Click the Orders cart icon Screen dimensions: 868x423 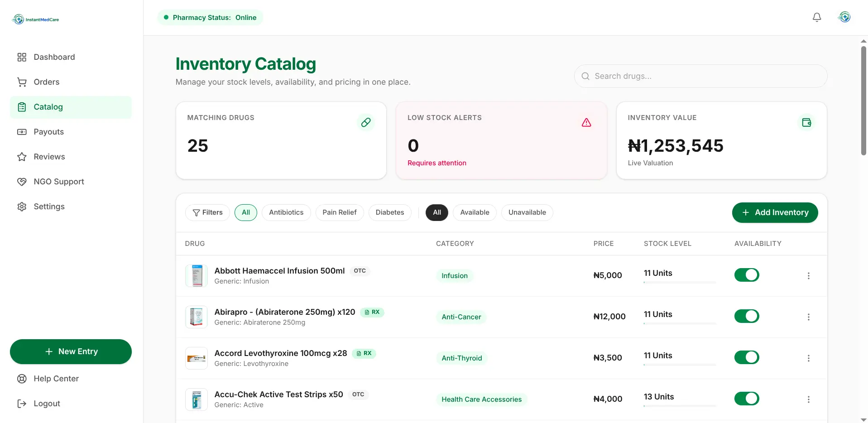tap(22, 82)
